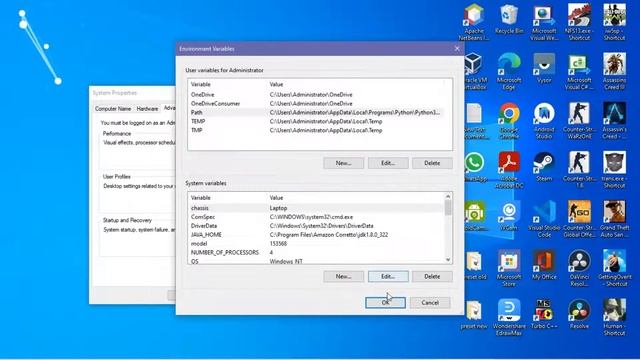Screen dimensions: 640x360
Task: Click the System variables scrollbar thumb
Action: [448, 207]
